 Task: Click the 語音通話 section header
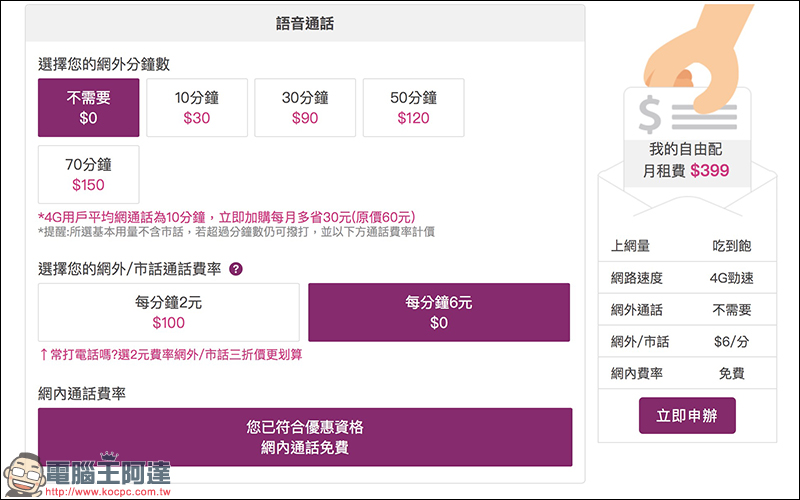(x=305, y=23)
